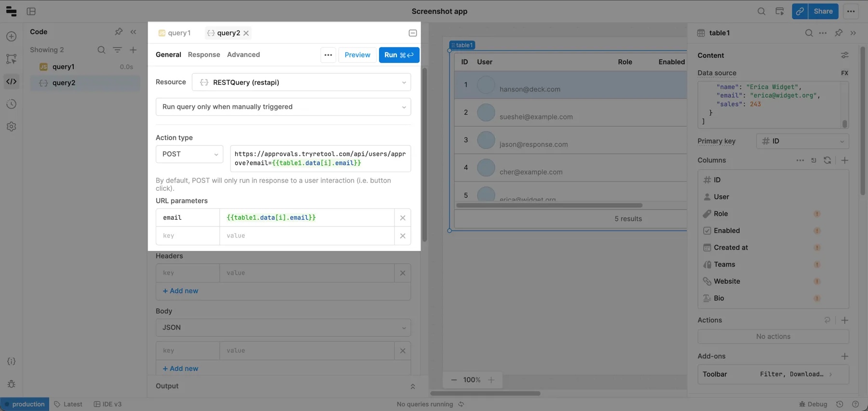868x411 pixels.
Task: Open the settings gear sidebar icon
Action: click(x=12, y=127)
